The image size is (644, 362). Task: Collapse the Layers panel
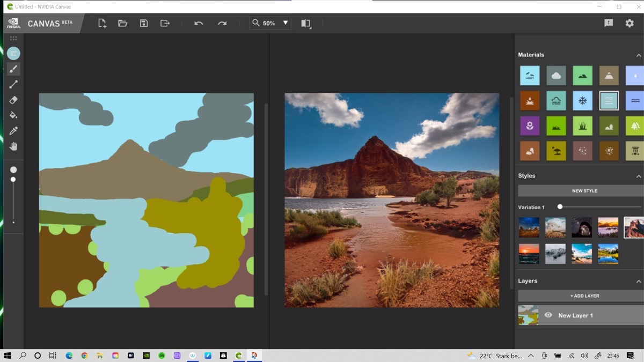[638, 281]
